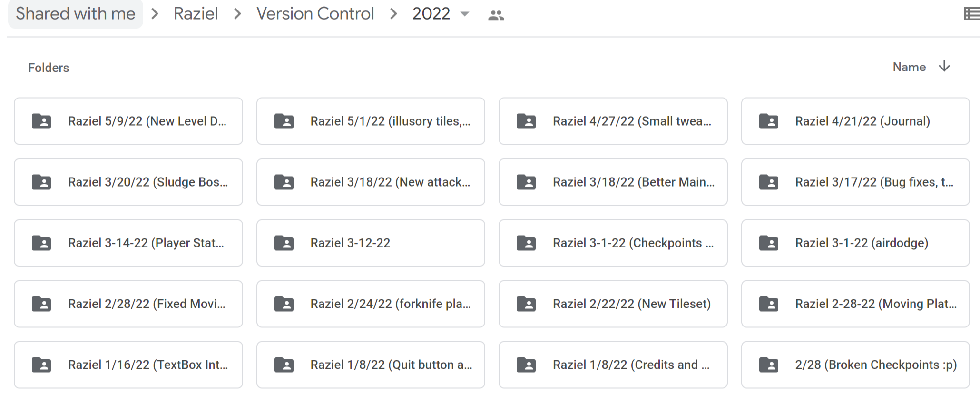Click the folder icon for Raziel 1/16/22 (TextBox)

point(41,365)
